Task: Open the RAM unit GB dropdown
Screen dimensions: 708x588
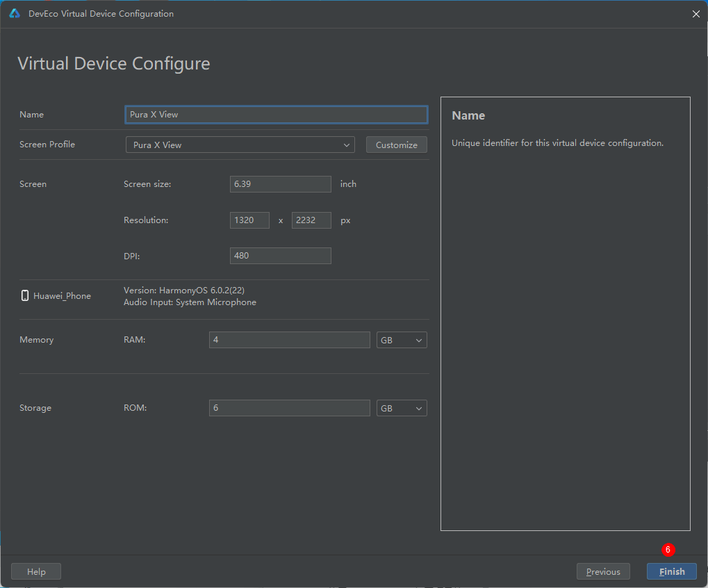Action: point(402,340)
